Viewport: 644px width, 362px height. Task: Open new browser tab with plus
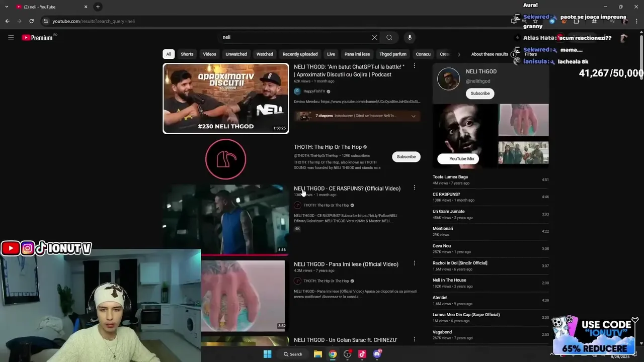98,7
